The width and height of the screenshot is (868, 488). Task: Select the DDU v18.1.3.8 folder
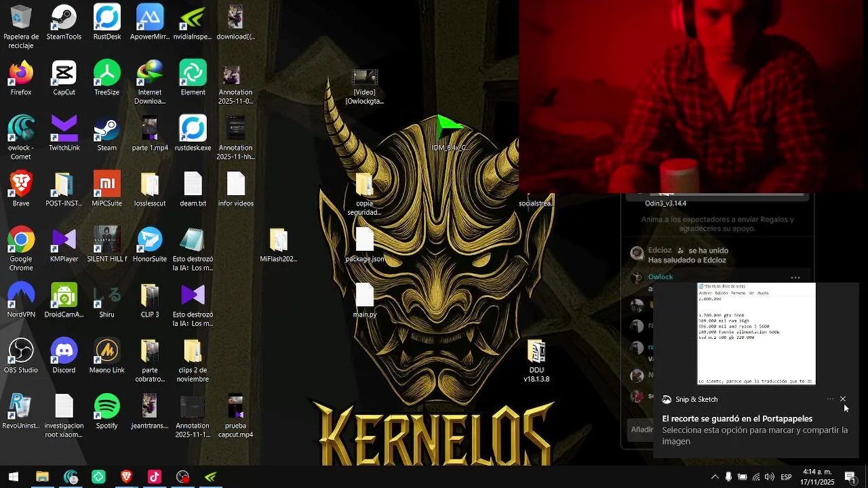click(x=536, y=361)
